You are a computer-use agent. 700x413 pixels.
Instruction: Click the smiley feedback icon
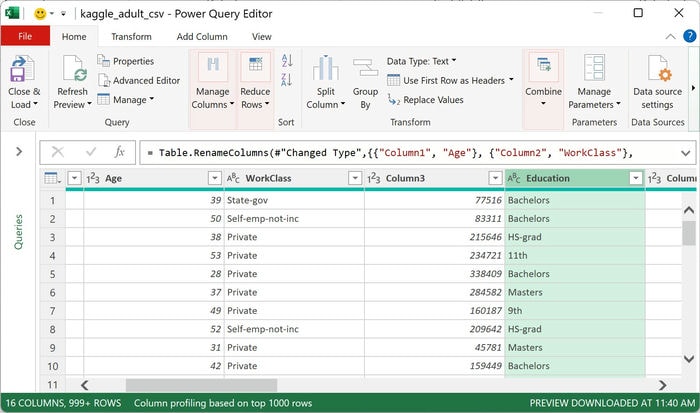tap(40, 14)
